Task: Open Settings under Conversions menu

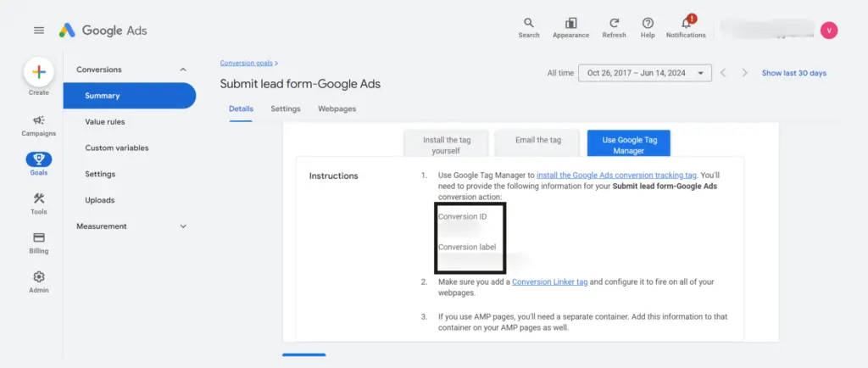Action: (100, 174)
